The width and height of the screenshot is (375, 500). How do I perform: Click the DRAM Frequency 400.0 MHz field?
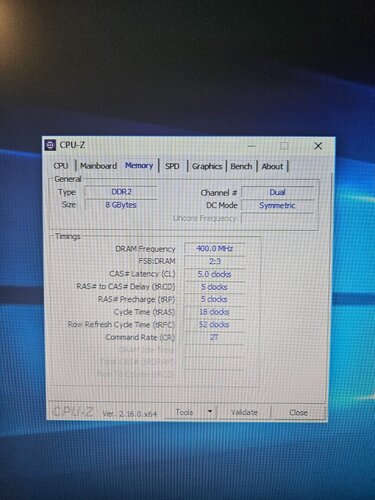215,249
